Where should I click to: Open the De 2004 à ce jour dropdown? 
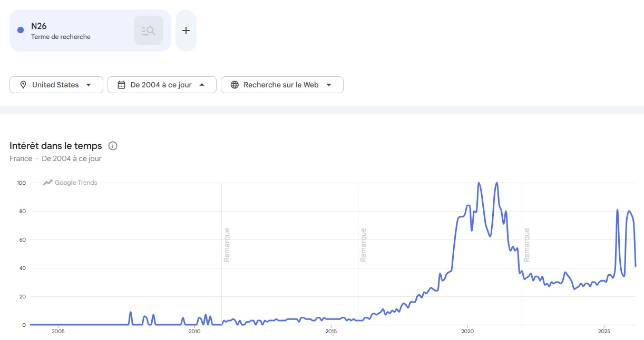point(201,85)
